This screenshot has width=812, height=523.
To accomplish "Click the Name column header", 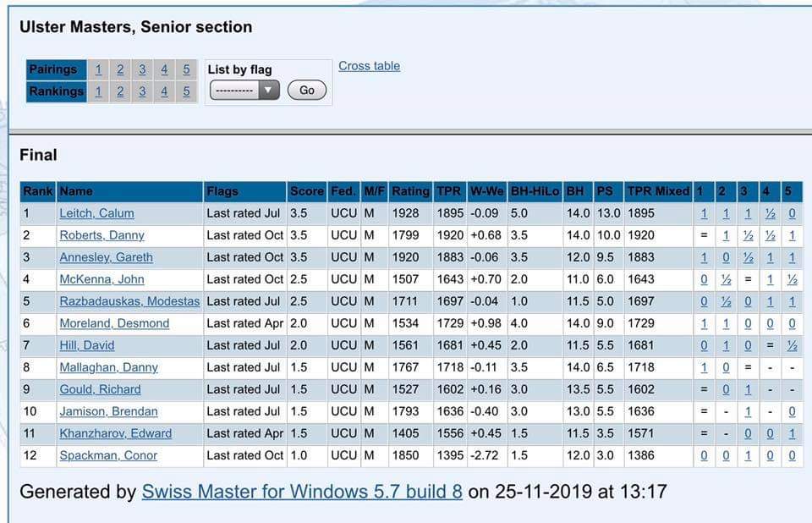I will [x=76, y=191].
